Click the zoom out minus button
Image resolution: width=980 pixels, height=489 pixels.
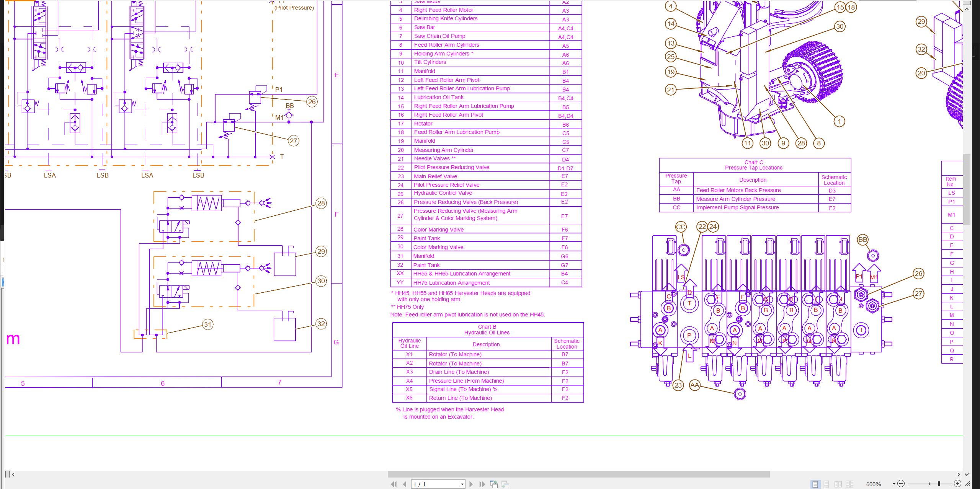(901, 484)
